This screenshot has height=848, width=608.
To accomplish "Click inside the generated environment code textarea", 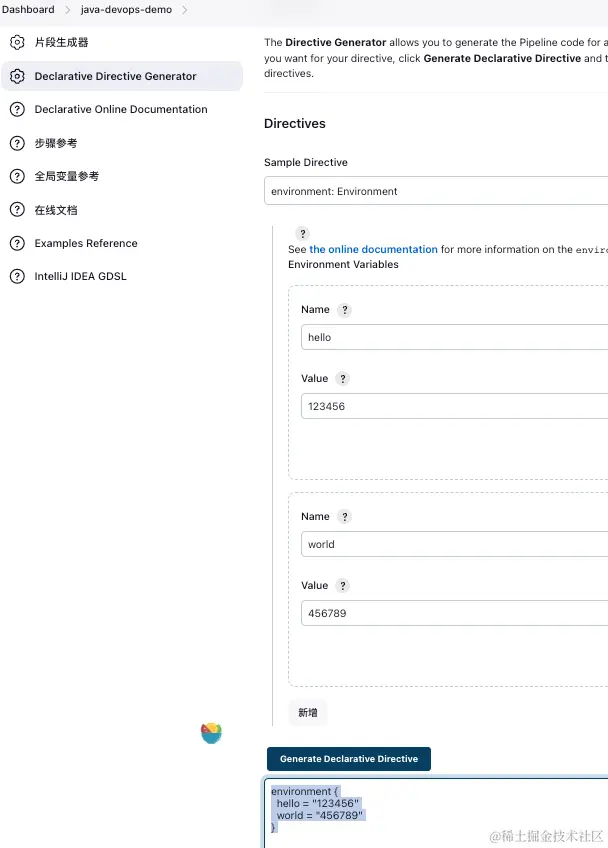I will 436,813.
